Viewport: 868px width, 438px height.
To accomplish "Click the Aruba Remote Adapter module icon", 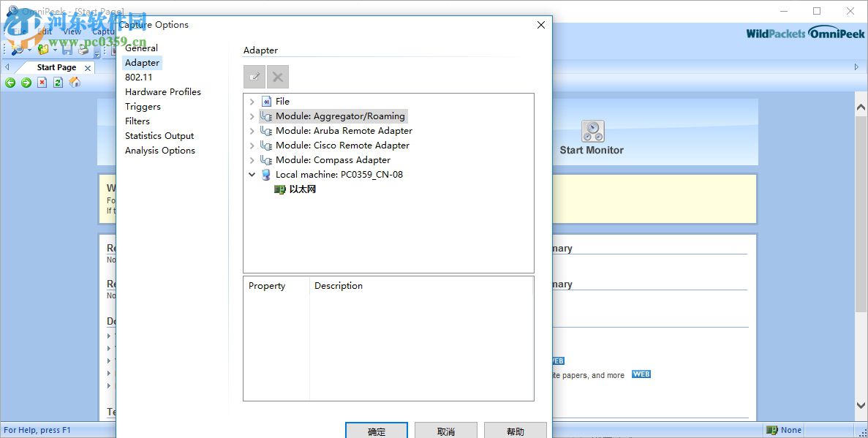I will pos(266,131).
